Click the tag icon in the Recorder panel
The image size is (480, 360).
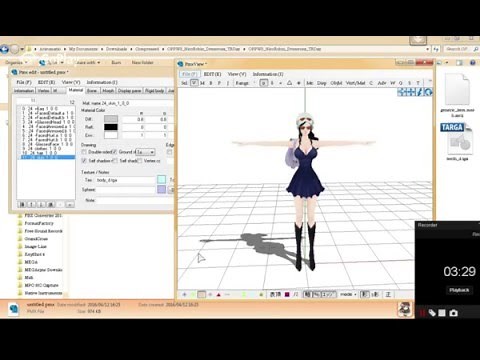tap(432, 313)
